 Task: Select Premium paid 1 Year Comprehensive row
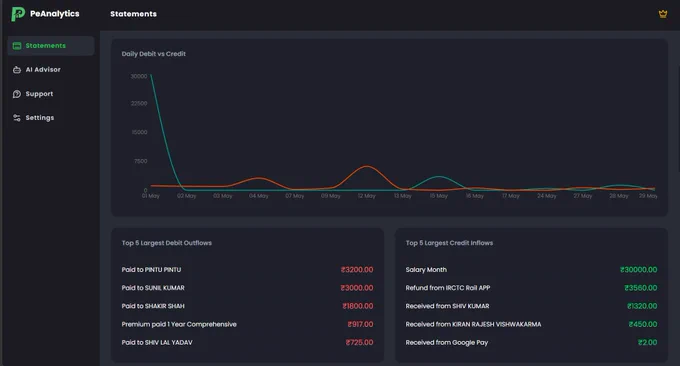247,324
